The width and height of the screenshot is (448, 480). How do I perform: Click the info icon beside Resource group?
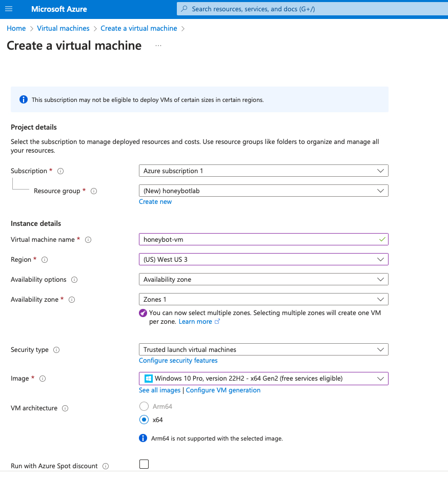coord(94,191)
